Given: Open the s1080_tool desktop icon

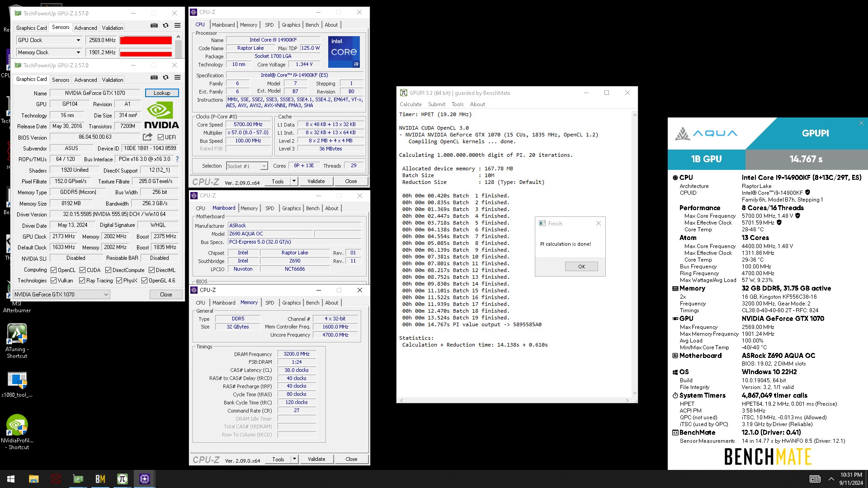Looking at the screenshot, I should coord(17,385).
